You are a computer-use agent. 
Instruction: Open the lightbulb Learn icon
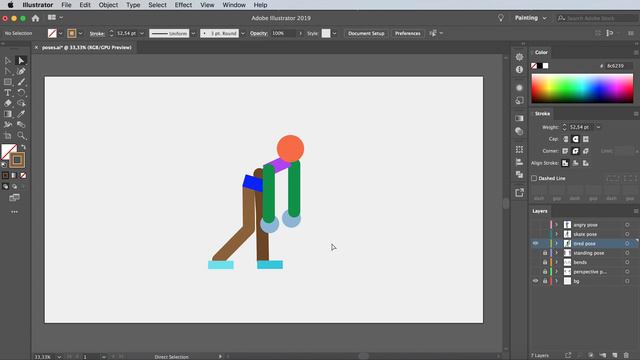(x=501, y=18)
